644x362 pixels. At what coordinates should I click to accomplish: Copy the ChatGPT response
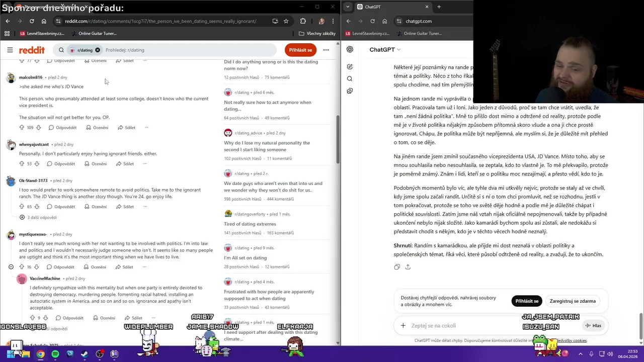click(x=397, y=267)
